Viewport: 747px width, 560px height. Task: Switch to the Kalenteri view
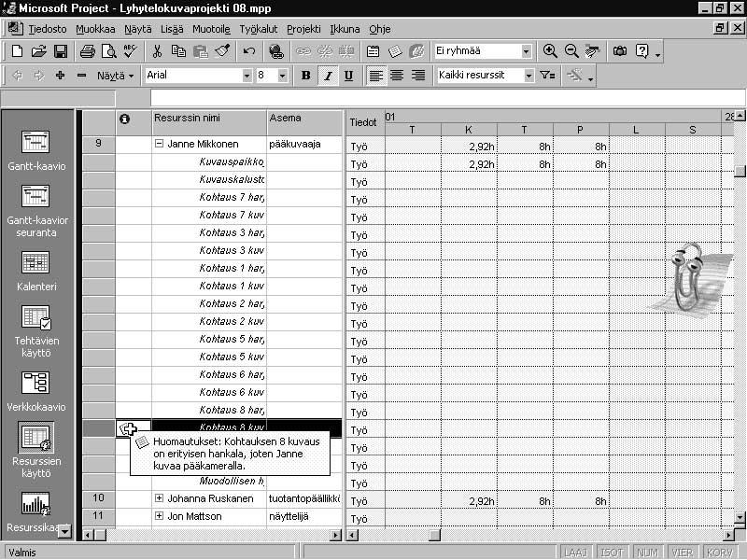36,271
